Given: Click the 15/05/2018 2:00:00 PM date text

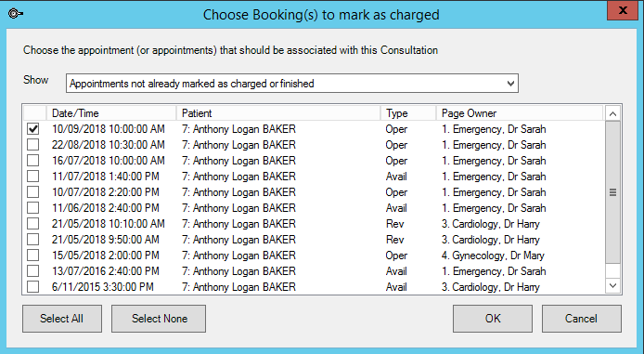Looking at the screenshot, I should 105,256.
